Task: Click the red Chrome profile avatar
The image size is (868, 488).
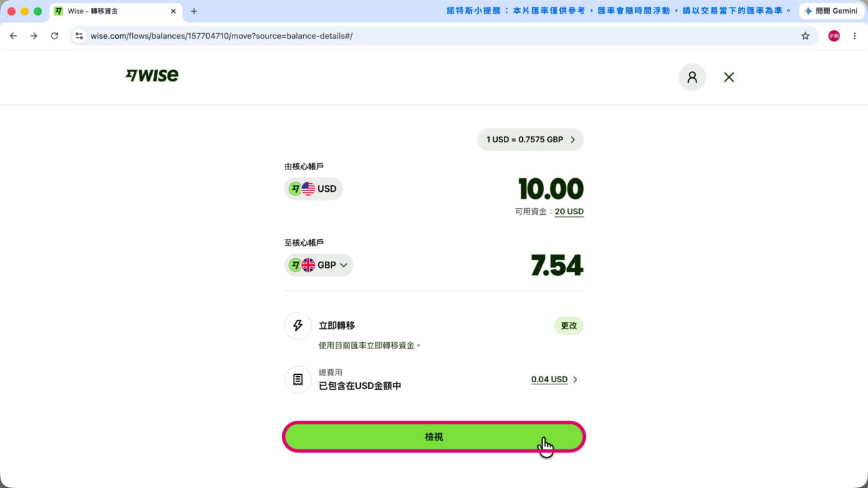Action: point(834,36)
